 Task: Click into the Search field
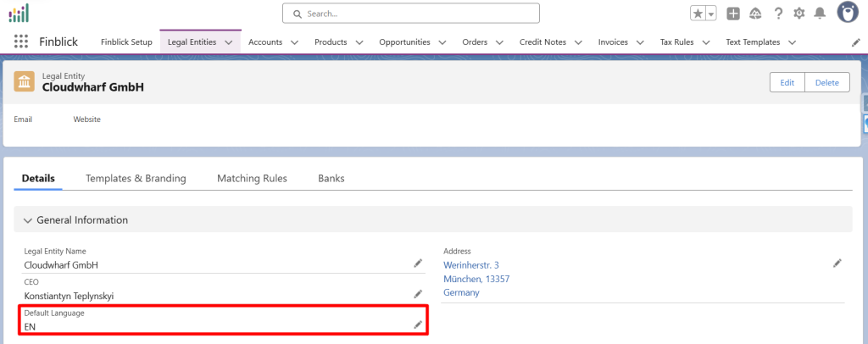411,14
